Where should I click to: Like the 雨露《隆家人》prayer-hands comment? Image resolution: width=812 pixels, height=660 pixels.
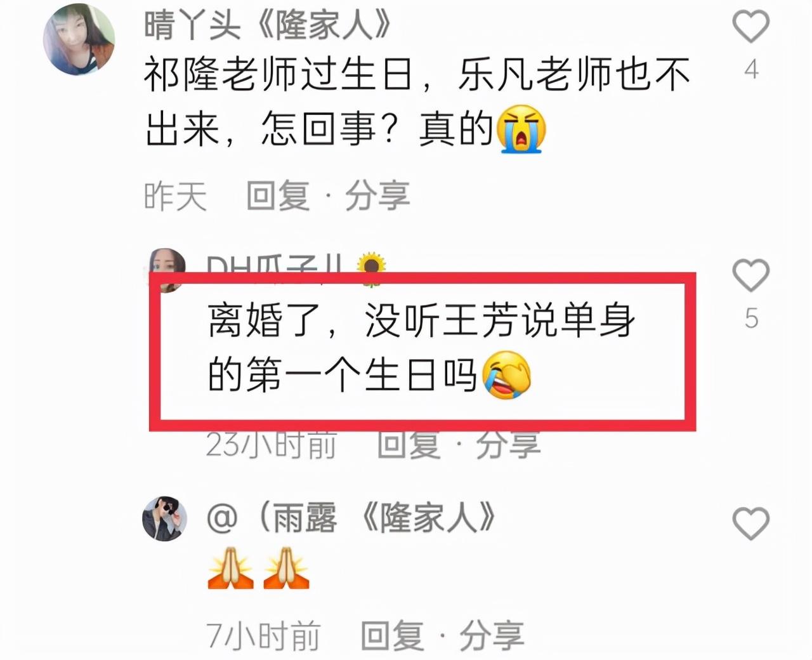click(751, 523)
